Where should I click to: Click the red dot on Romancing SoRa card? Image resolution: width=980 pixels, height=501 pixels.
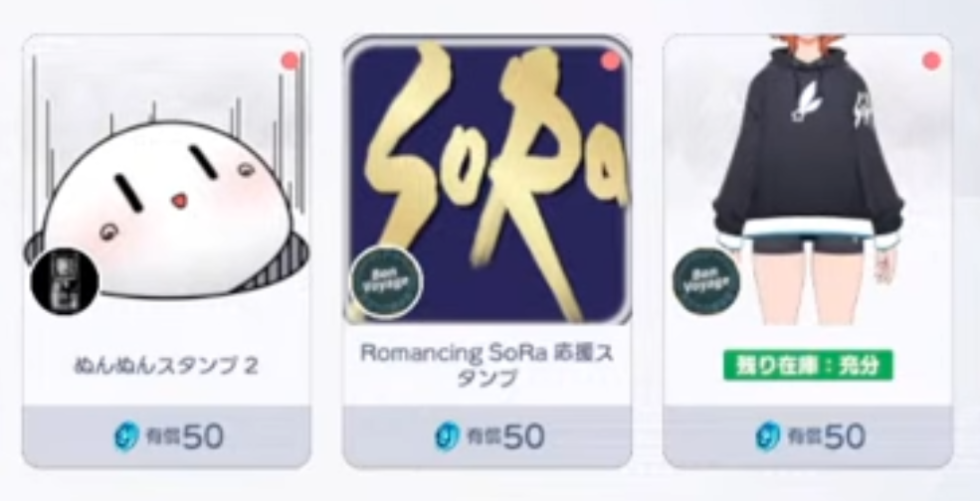pos(611,61)
